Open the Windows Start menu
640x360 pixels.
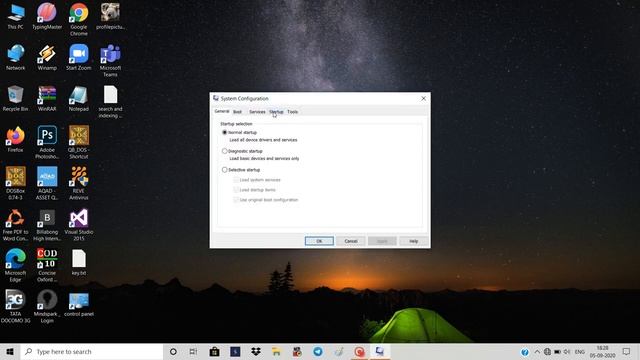pos(10,351)
